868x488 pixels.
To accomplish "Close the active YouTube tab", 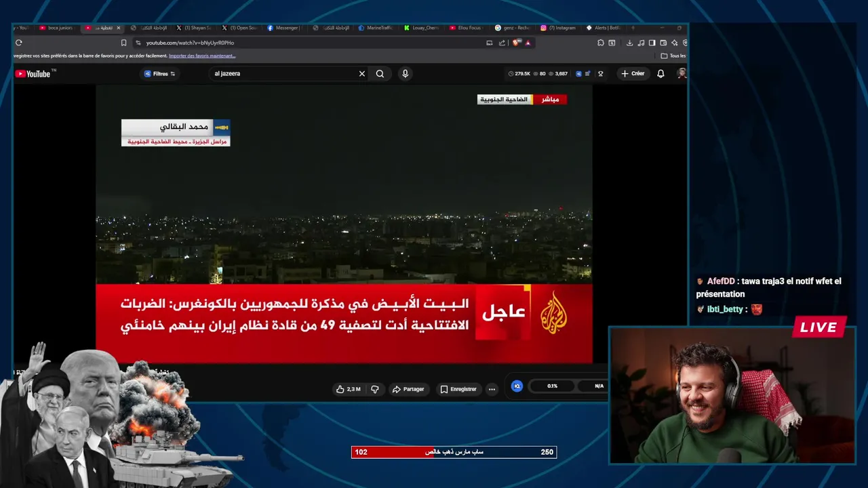I will pyautogui.click(x=119, y=28).
